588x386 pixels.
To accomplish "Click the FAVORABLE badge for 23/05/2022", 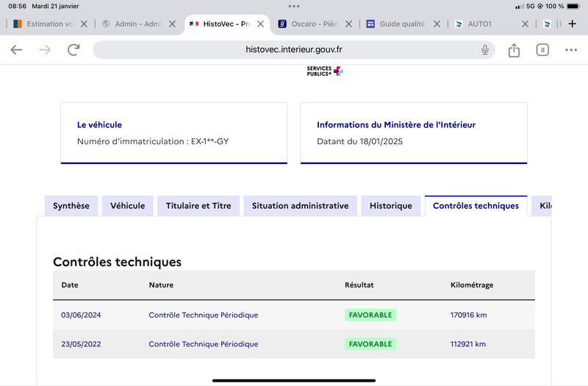I will (370, 344).
